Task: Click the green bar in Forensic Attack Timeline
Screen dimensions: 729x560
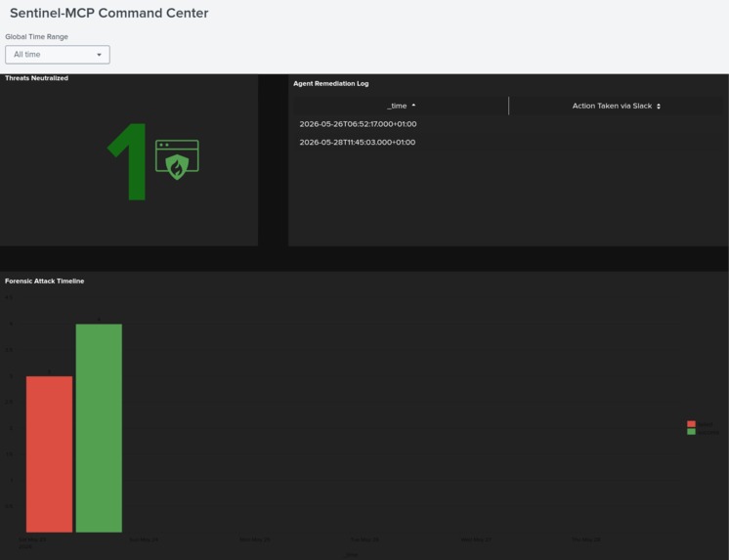Action: 99,428
